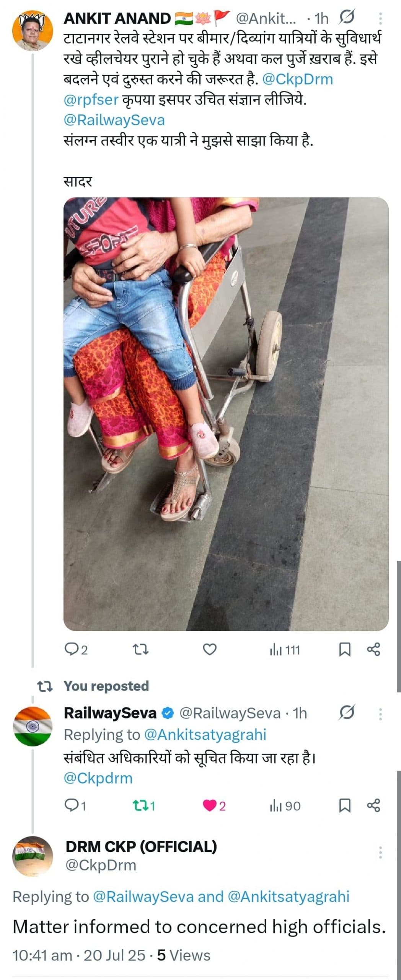Unlike RailwaySeva's reply with 2 likes

pos(209,806)
